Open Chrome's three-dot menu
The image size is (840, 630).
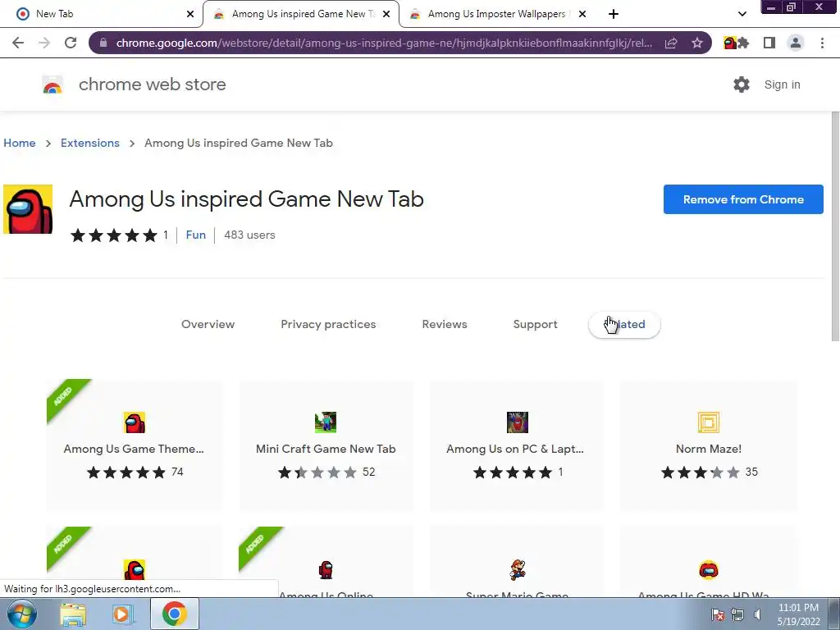coord(822,43)
